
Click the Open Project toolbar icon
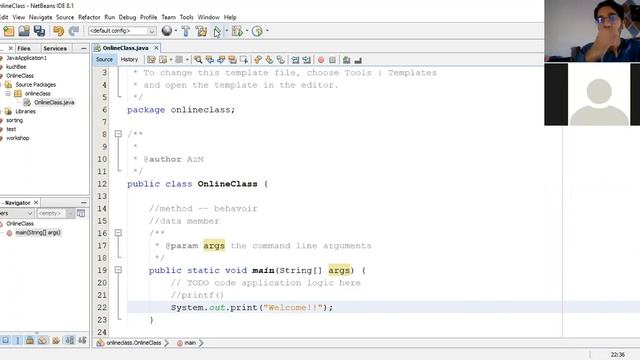[x=24, y=31]
